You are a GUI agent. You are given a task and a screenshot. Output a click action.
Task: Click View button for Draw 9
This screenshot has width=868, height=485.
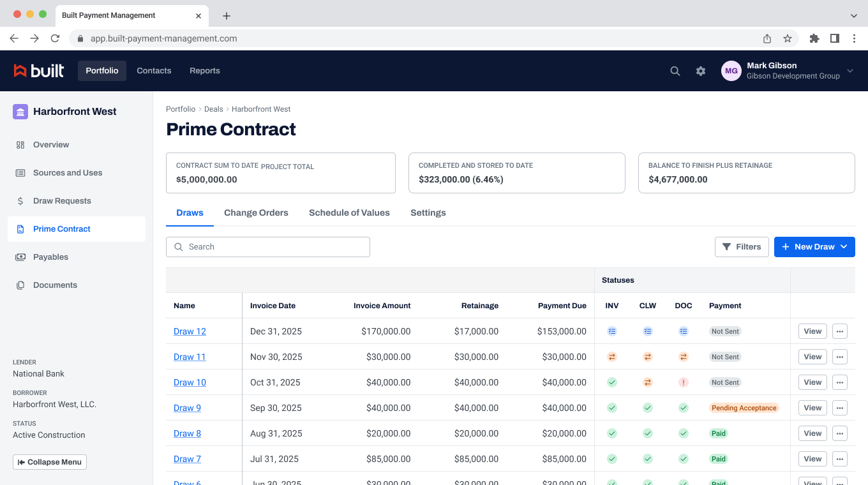click(x=812, y=408)
